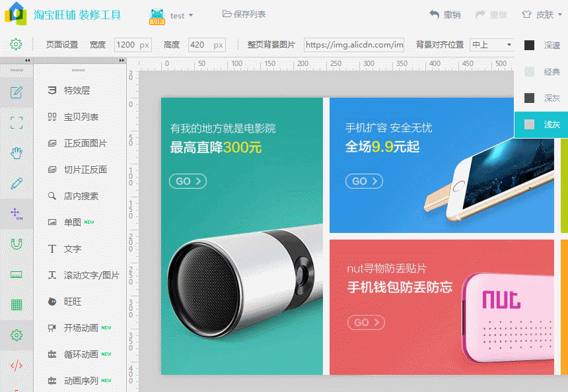Toggle the magnet snapping tool
This screenshot has height=392, width=568.
pos(17,245)
